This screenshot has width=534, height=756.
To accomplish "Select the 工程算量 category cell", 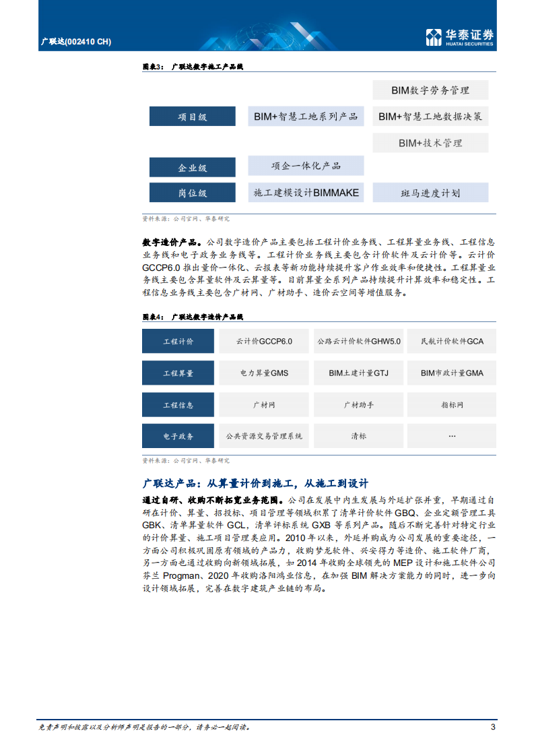I will click(178, 373).
